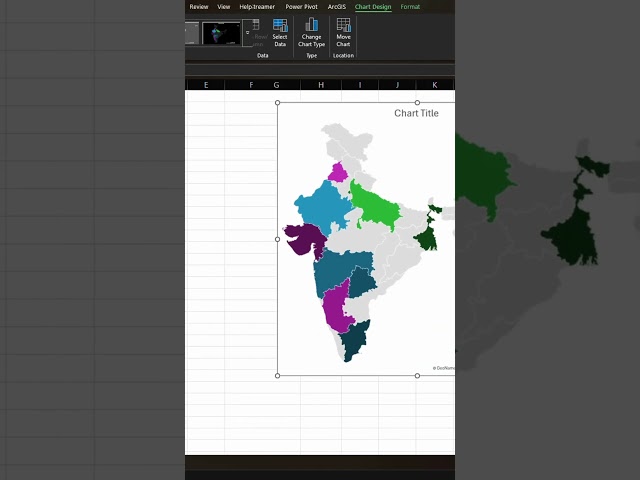Screen dimensions: 640x480
Task: Click the magenta Karnataka region
Action: click(335, 308)
